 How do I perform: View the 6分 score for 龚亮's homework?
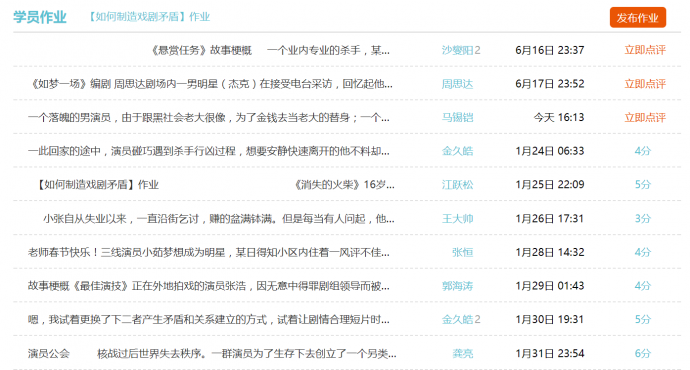pyautogui.click(x=642, y=354)
